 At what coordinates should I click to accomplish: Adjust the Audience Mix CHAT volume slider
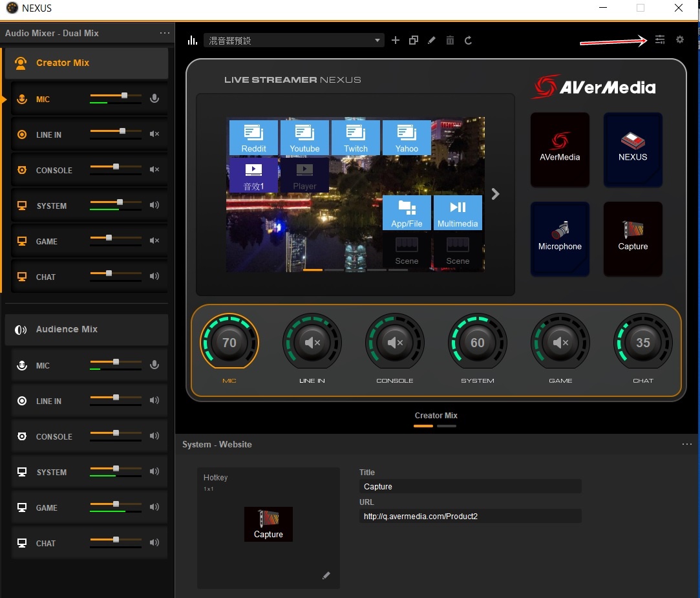116,540
